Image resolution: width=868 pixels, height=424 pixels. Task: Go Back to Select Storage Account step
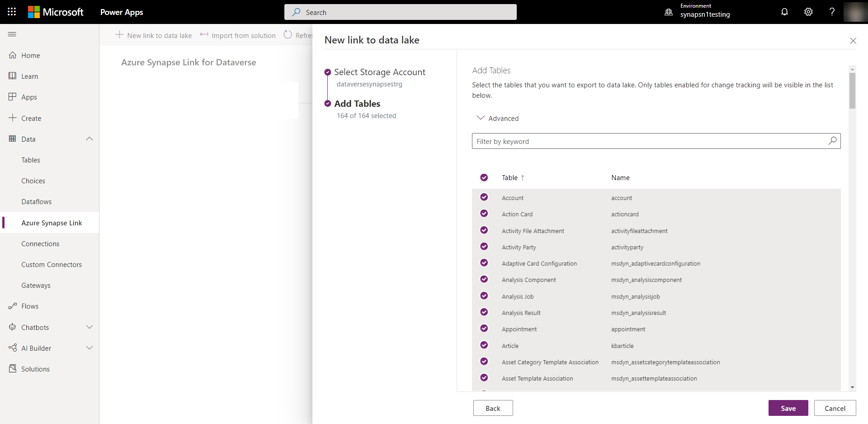493,408
